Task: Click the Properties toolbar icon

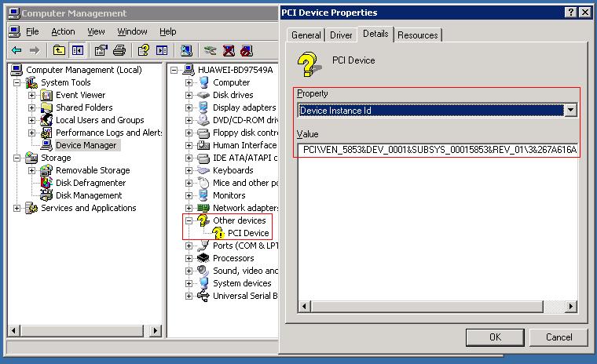Action: [x=101, y=50]
